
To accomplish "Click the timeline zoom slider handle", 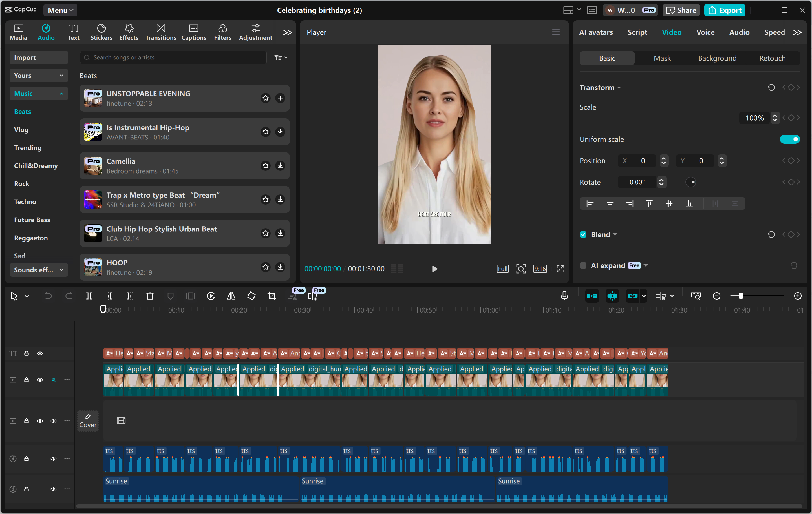I will tap(740, 296).
